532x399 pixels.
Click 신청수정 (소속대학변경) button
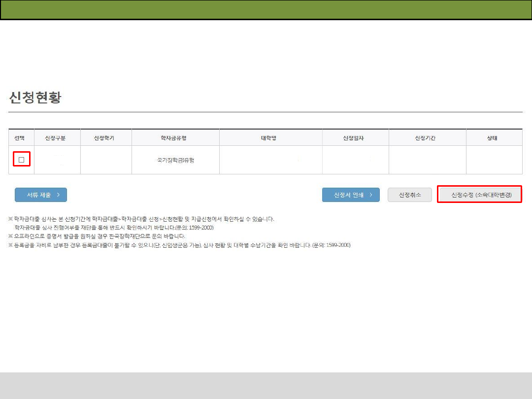point(479,195)
